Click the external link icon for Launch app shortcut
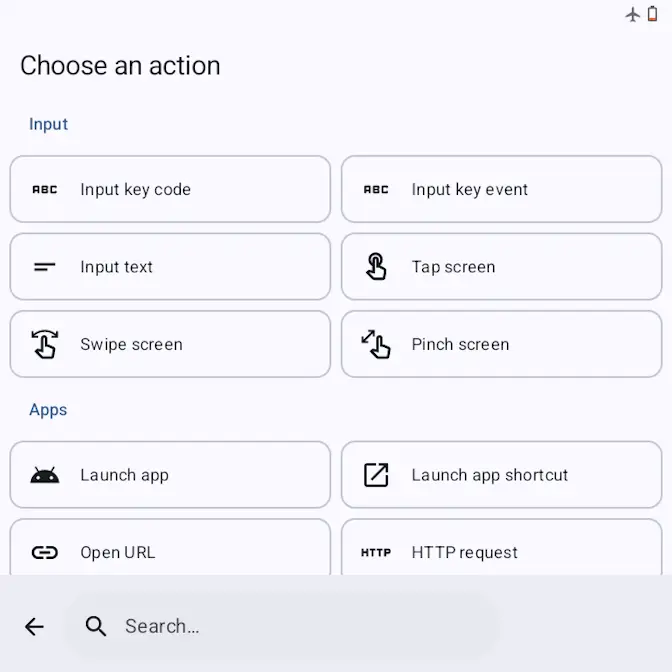The height and width of the screenshot is (672, 672). 376,475
